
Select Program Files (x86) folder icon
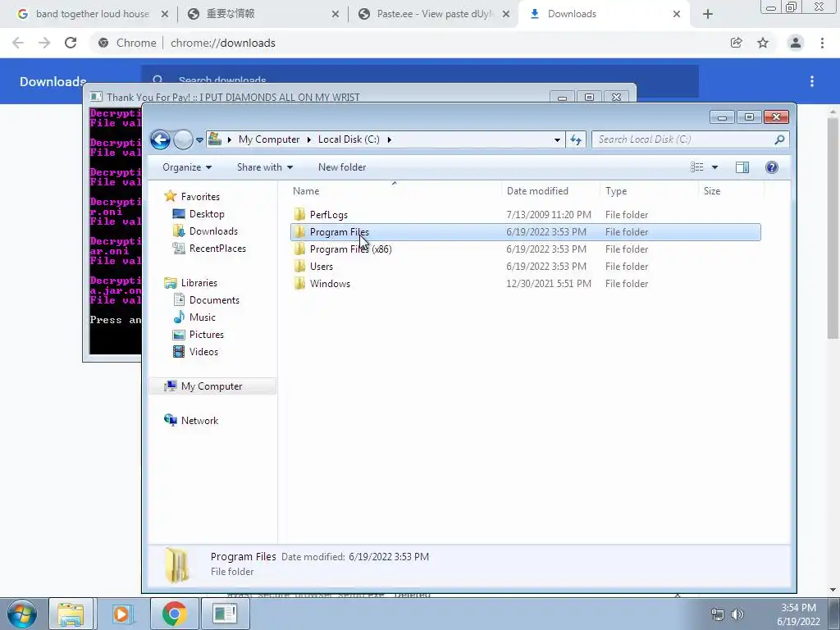tap(299, 249)
